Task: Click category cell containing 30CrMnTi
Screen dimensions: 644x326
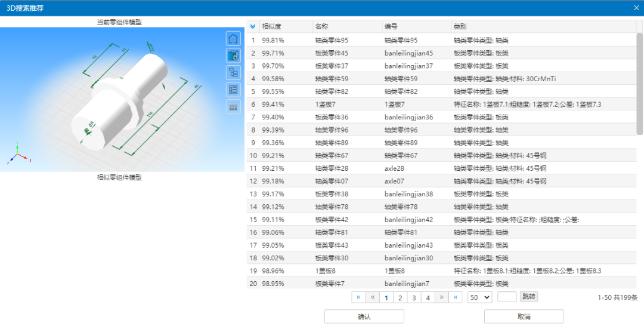Action: click(x=543, y=79)
